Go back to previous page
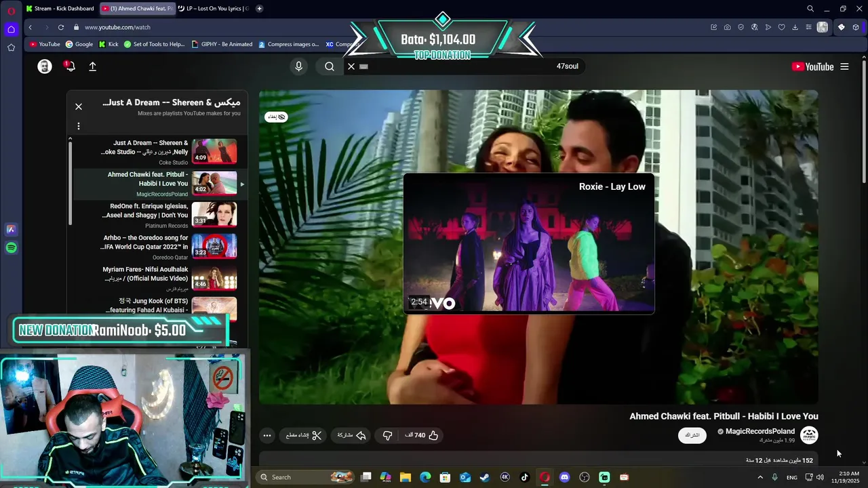The width and height of the screenshot is (868, 488). [30, 27]
